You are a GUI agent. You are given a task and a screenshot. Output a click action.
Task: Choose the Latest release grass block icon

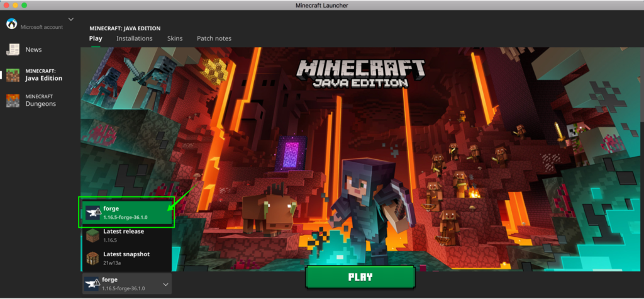[x=92, y=235]
